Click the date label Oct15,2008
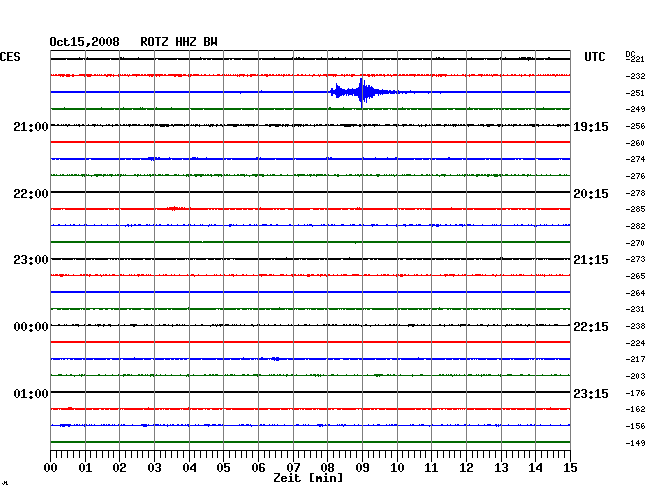Viewport: 650px width, 494px height. pyautogui.click(x=84, y=42)
